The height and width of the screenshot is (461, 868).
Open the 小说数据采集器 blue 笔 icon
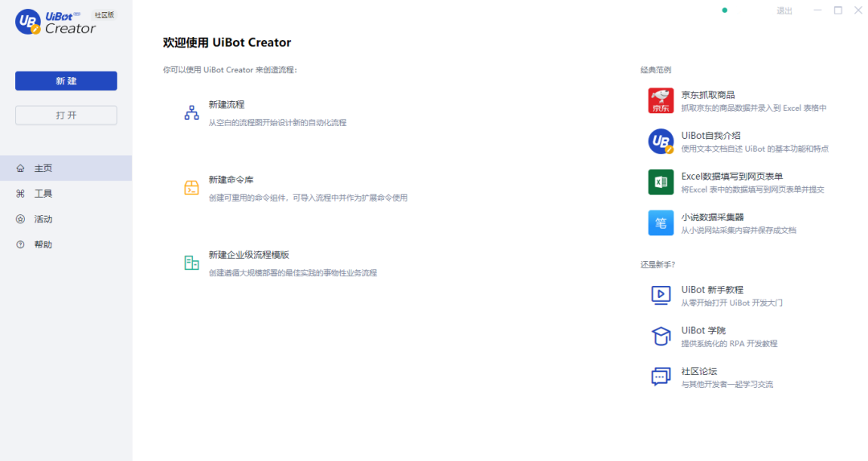(x=661, y=223)
